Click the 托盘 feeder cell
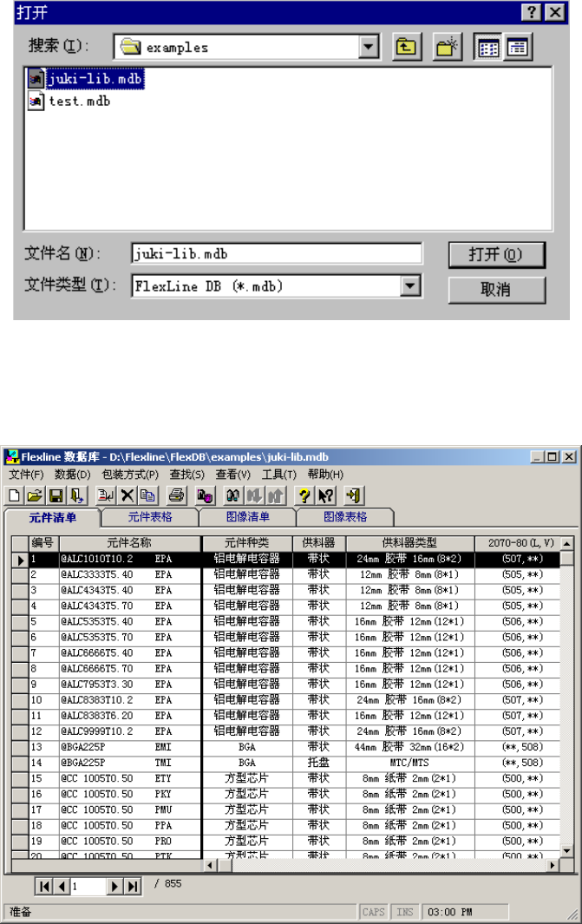 point(318,763)
